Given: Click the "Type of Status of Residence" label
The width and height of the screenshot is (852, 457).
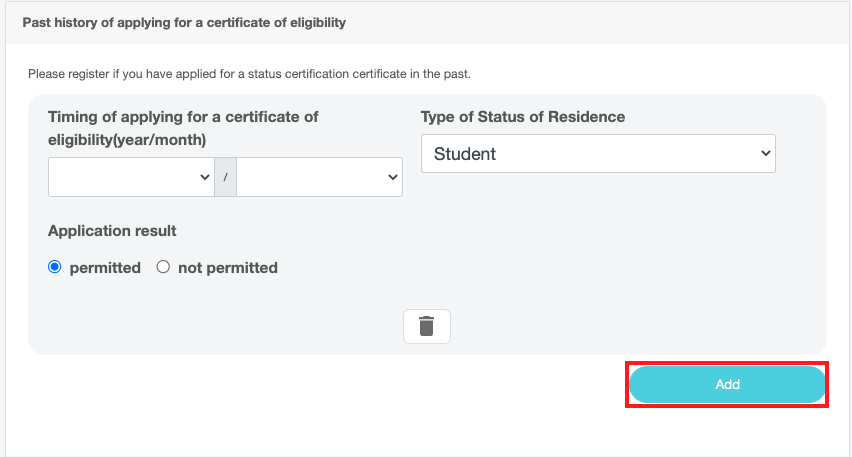Looking at the screenshot, I should pos(523,117).
